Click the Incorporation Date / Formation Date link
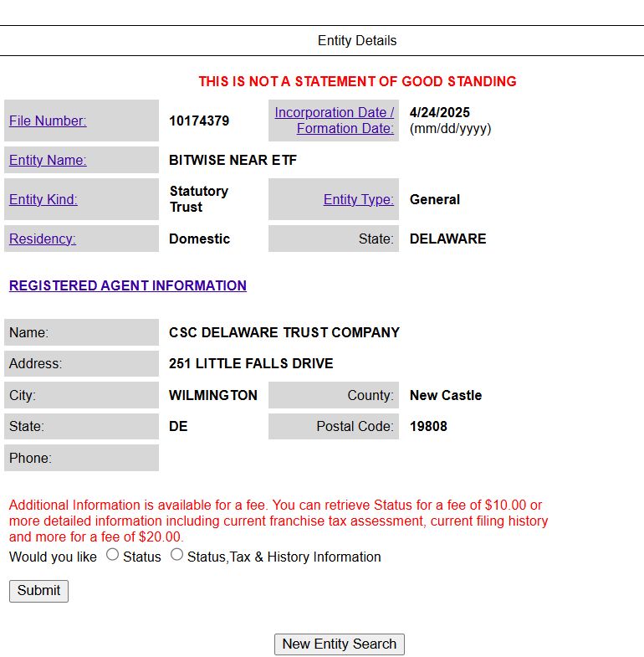Screen dimensions: 644x657 (x=335, y=121)
